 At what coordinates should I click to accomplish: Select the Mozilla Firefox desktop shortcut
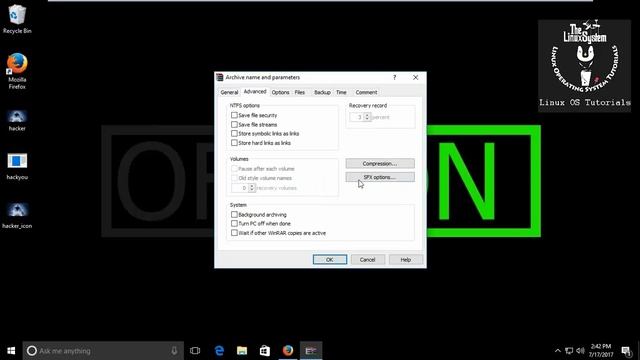(x=17, y=71)
